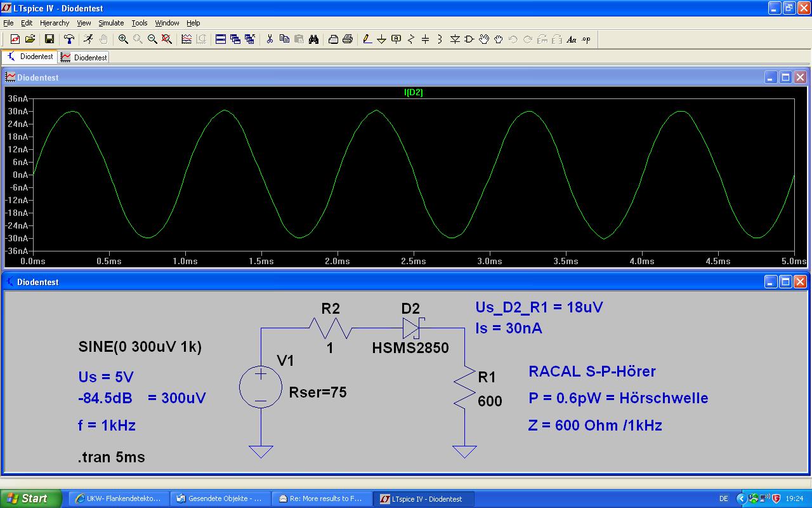
Task: Select the capacitor component tool
Action: tap(425, 39)
